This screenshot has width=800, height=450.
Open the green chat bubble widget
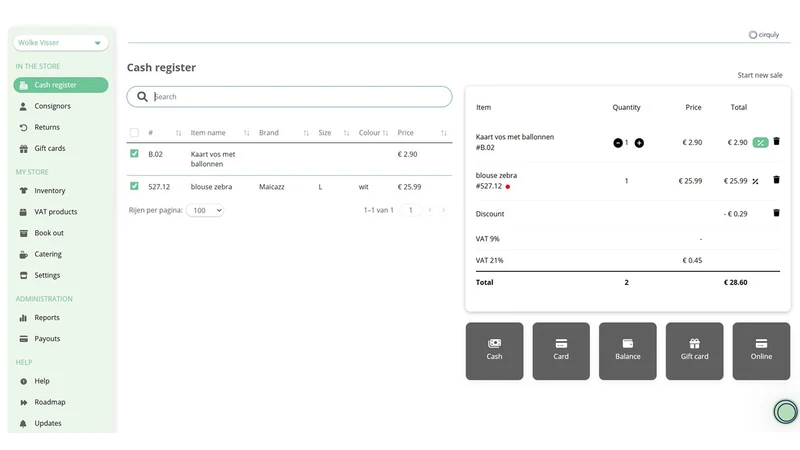786,412
